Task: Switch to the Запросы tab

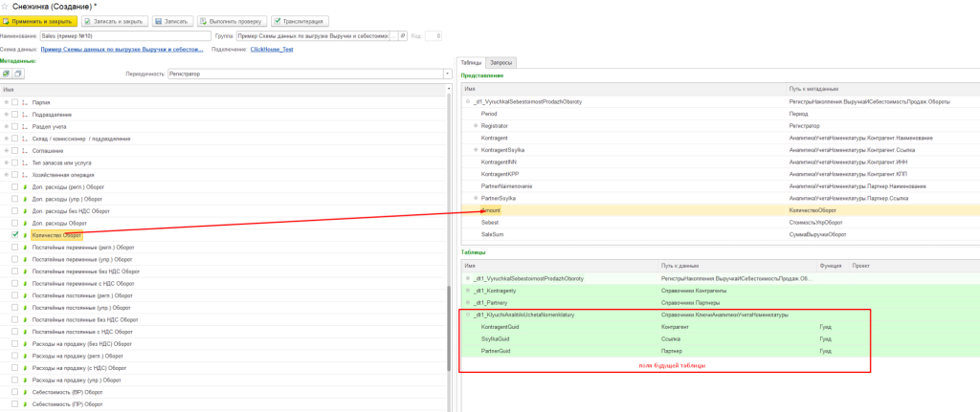Action: pos(501,62)
